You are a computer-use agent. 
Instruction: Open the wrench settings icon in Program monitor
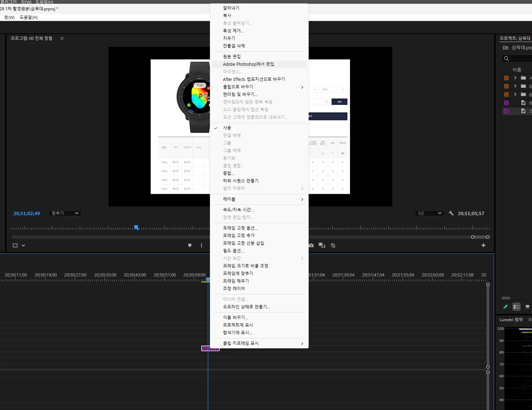pyautogui.click(x=451, y=213)
